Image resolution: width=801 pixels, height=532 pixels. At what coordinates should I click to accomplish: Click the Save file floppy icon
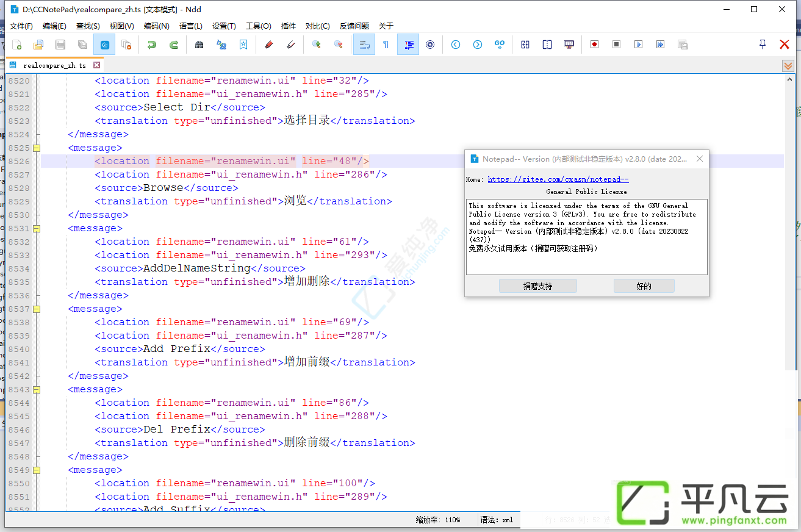(x=60, y=45)
